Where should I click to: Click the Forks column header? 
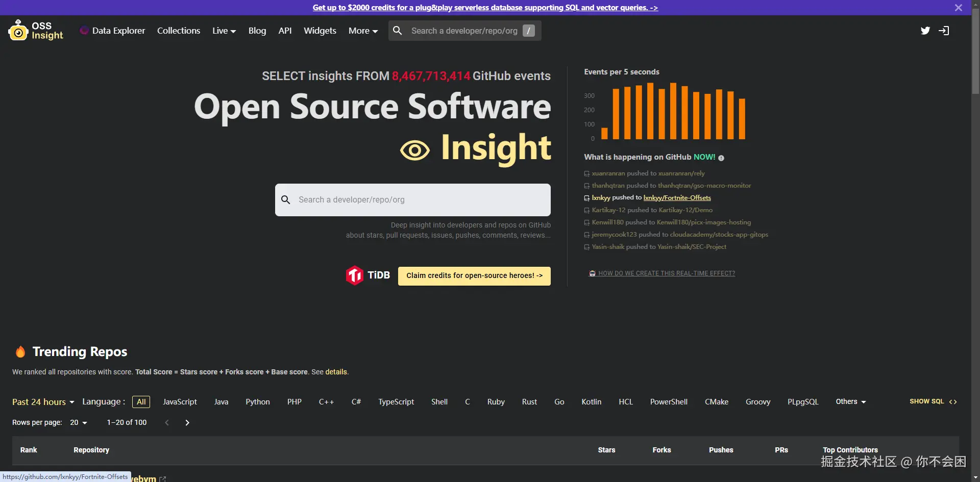(661, 450)
